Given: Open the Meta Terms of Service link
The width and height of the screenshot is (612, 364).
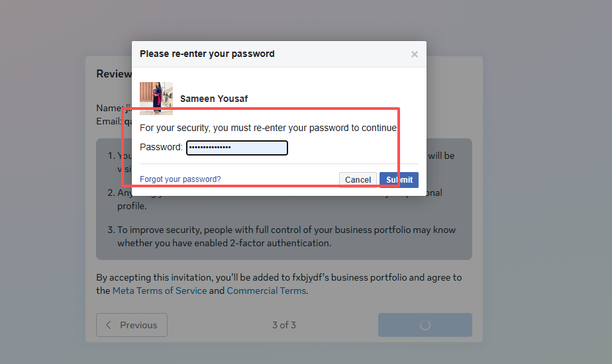Looking at the screenshot, I should click(160, 291).
